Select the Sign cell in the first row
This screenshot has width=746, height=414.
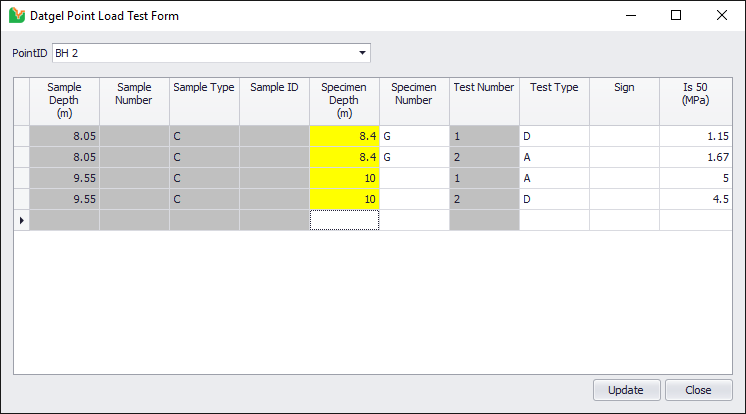(624, 136)
